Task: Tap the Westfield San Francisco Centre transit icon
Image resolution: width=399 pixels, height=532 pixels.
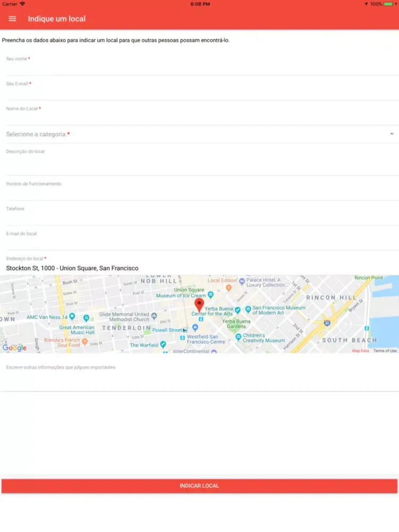Action: (182, 338)
